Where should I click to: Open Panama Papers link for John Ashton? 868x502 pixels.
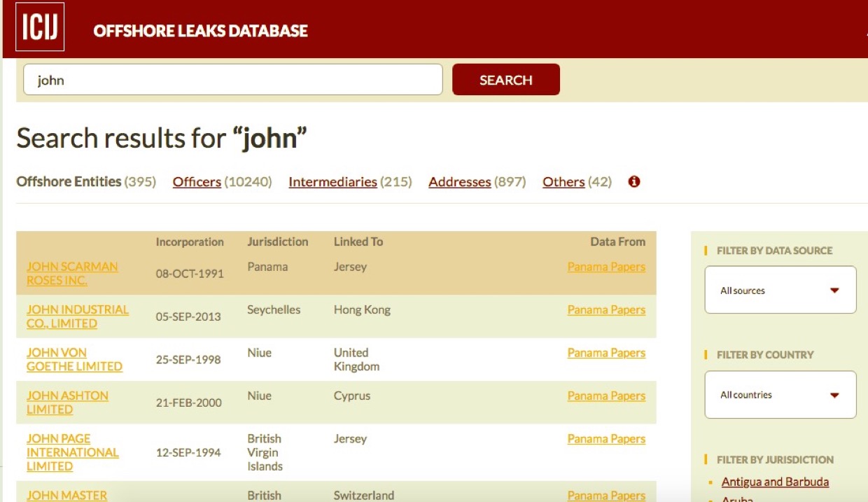point(606,396)
